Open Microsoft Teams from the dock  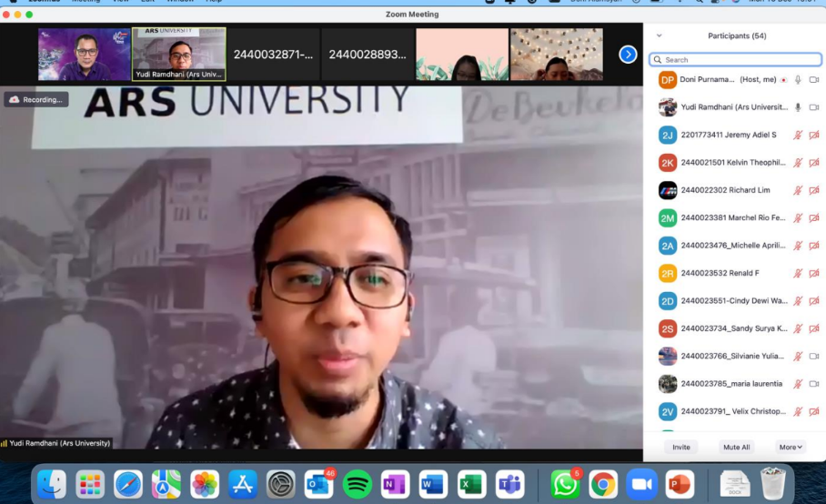(x=510, y=484)
